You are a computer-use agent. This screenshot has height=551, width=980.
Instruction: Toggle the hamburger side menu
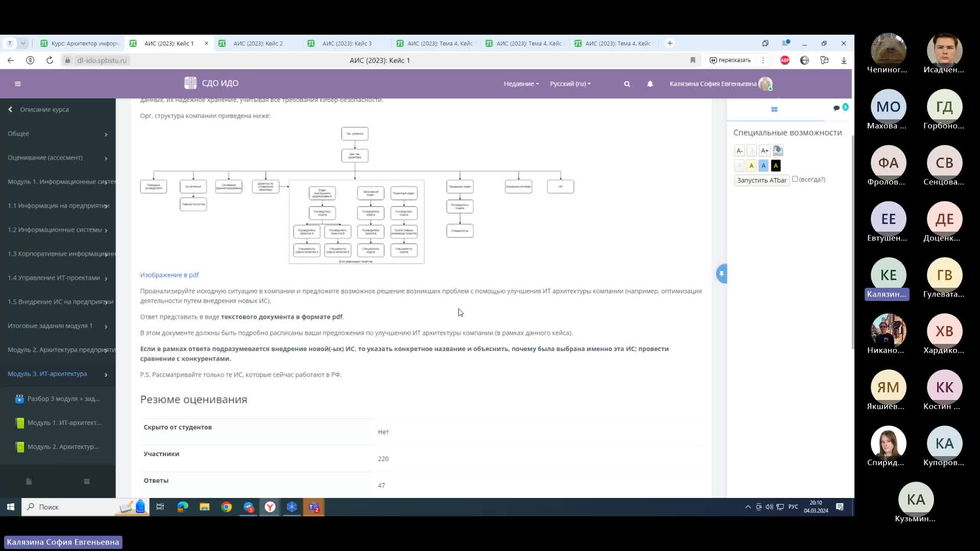pos(18,84)
